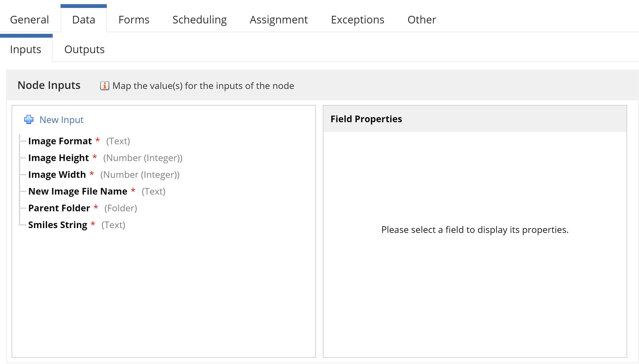The height and width of the screenshot is (364, 639).
Task: Select the Smiles String input
Action: point(77,225)
